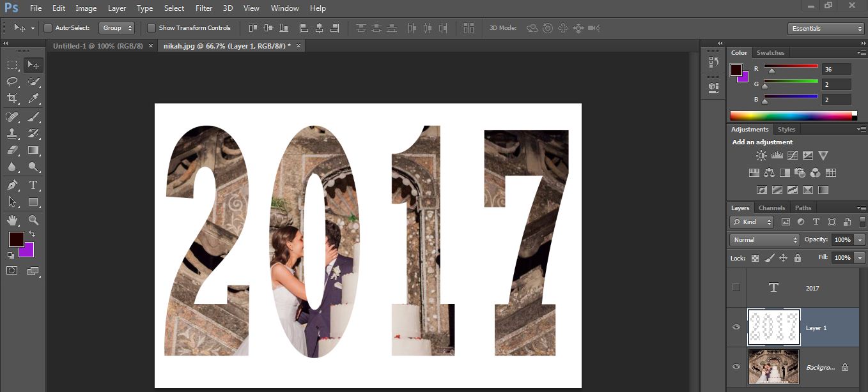Screen dimensions: 868x392
Task: Open the Essentials workspace dropdown
Action: tap(825, 28)
